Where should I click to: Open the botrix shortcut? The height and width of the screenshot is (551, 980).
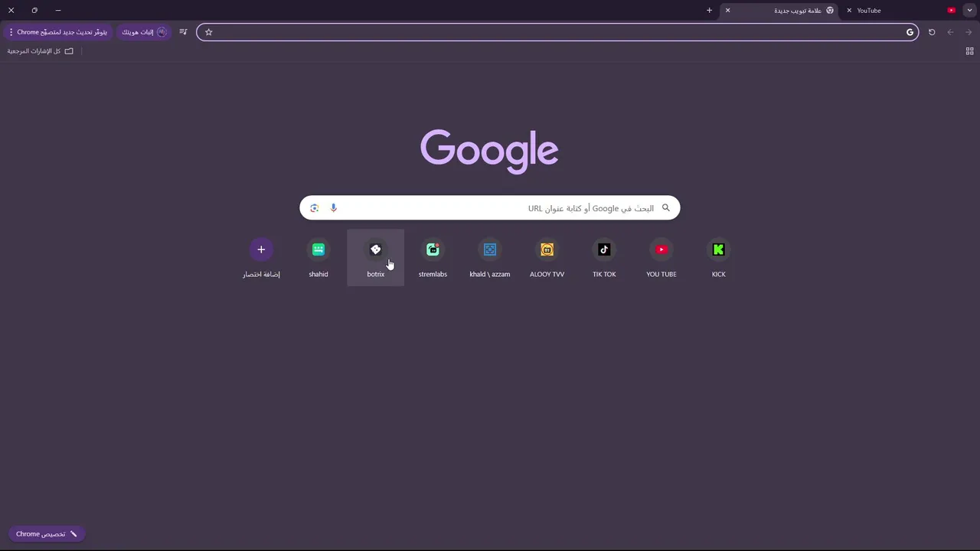coord(375,258)
